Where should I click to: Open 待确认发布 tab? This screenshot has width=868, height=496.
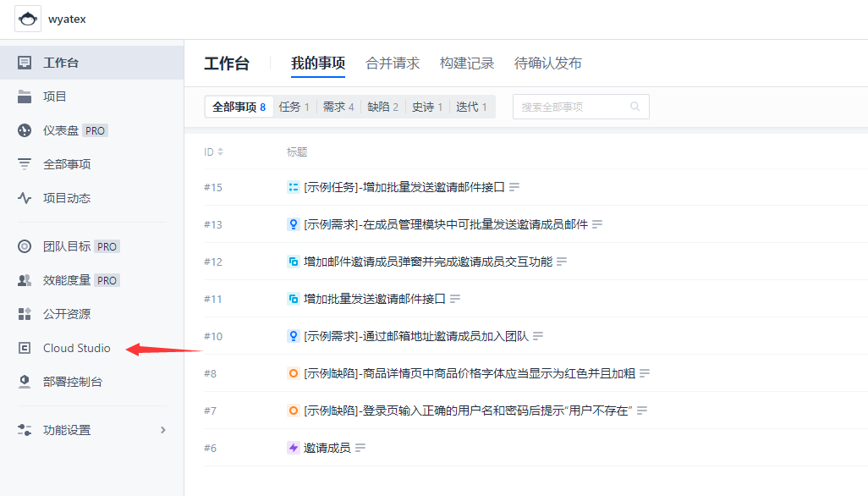coord(547,63)
